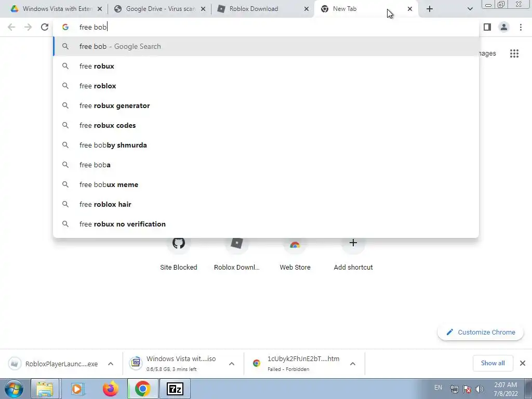Pick 'free robux no verification' suggestion
This screenshot has height=399, width=532.
pyautogui.click(x=266, y=224)
